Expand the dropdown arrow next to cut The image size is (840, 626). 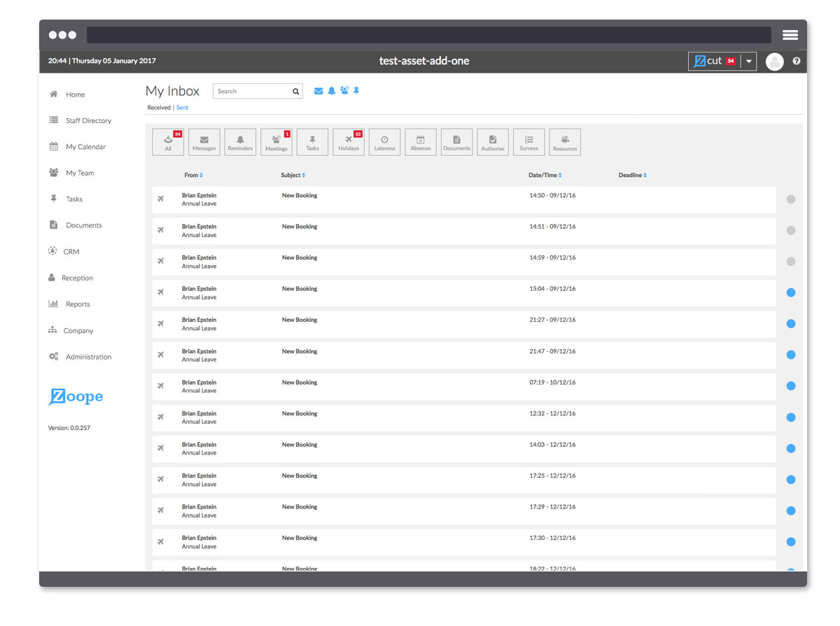click(x=748, y=62)
